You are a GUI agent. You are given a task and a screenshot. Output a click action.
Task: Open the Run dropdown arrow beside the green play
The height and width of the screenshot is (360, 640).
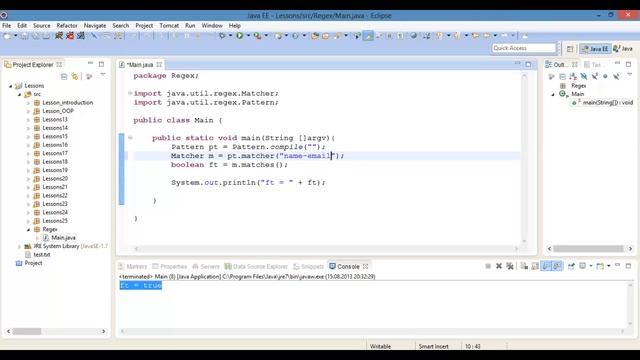(x=248, y=36)
